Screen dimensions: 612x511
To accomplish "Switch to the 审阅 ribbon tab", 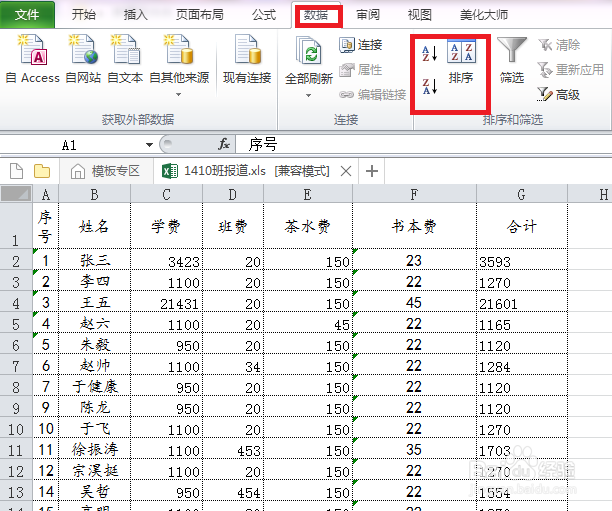I will pos(368,15).
